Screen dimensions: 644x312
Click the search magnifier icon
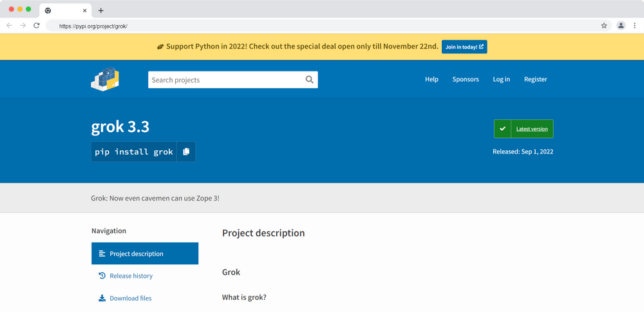pos(309,79)
